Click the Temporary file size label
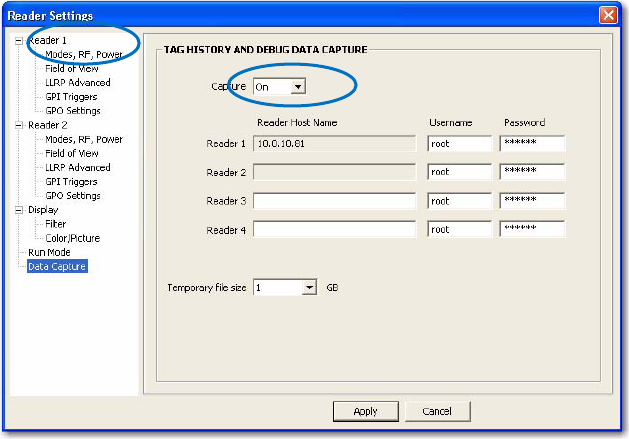Image resolution: width=629 pixels, height=439 pixels. (x=207, y=288)
